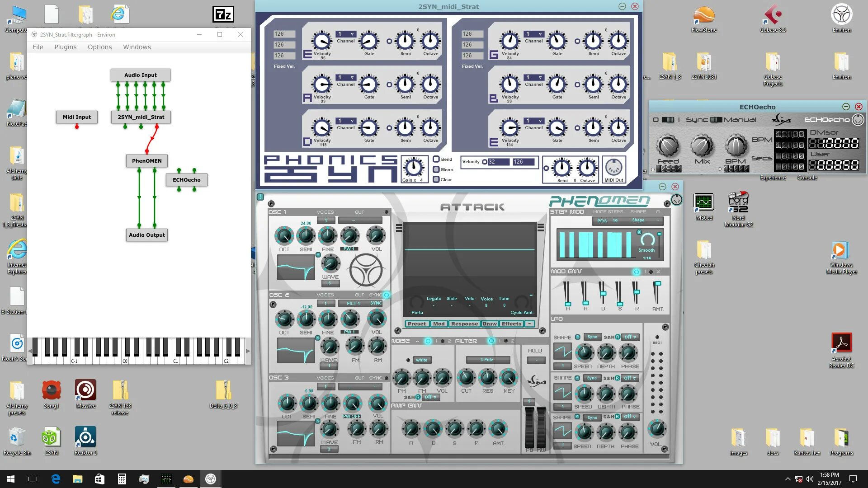This screenshot has width=868, height=488.
Task: Toggle the FILTER section on light
Action: (x=491, y=341)
